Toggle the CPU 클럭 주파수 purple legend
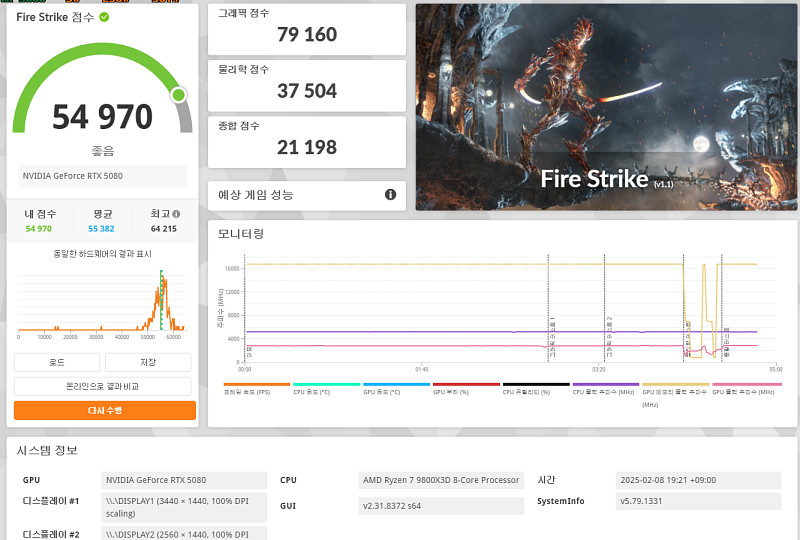The height and width of the screenshot is (540, 800). (x=605, y=390)
